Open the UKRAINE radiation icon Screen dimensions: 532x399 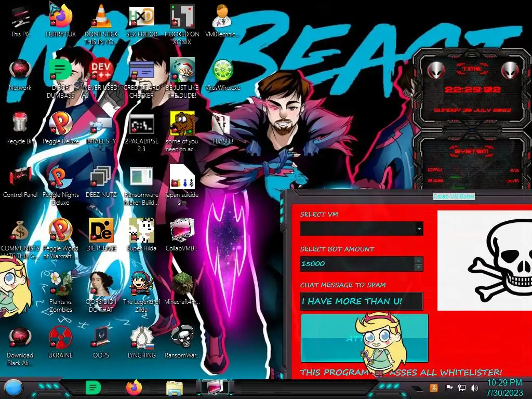[60, 342]
